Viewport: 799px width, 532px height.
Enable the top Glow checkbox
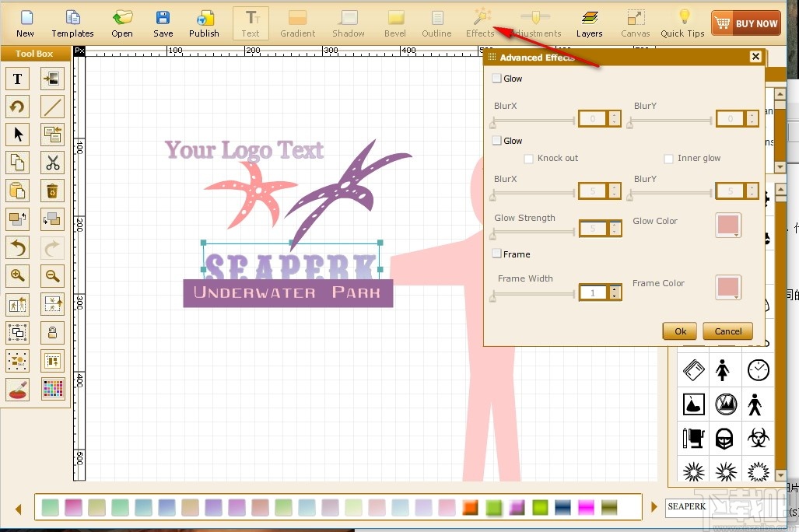click(x=496, y=78)
